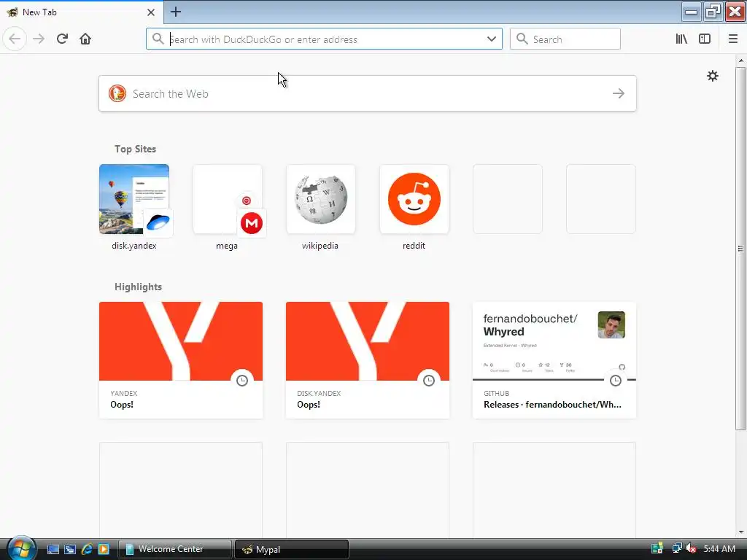Reload the current page
Viewport: 747px width, 560px height.
tap(62, 39)
